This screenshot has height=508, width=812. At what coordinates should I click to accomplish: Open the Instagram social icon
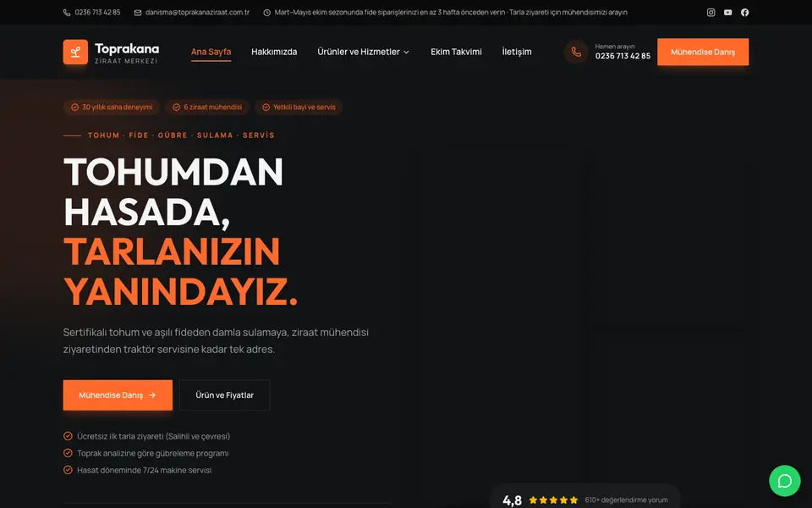coord(711,13)
